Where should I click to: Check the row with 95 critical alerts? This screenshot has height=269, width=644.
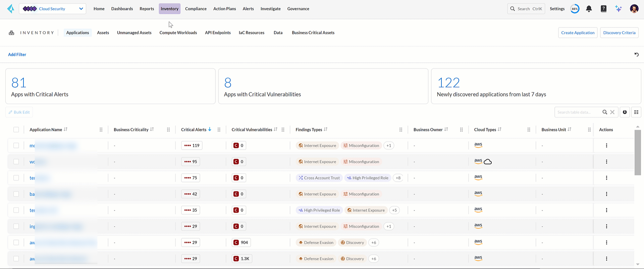click(16, 161)
